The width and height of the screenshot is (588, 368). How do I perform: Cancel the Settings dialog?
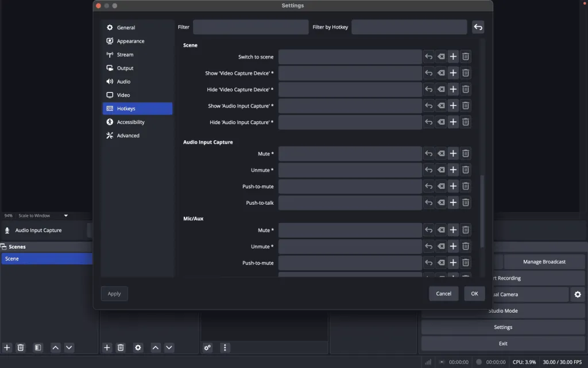(444, 294)
